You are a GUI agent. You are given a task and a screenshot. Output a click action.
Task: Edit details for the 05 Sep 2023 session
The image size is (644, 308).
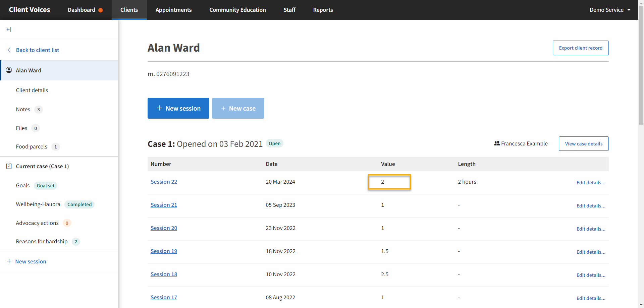[591, 206]
